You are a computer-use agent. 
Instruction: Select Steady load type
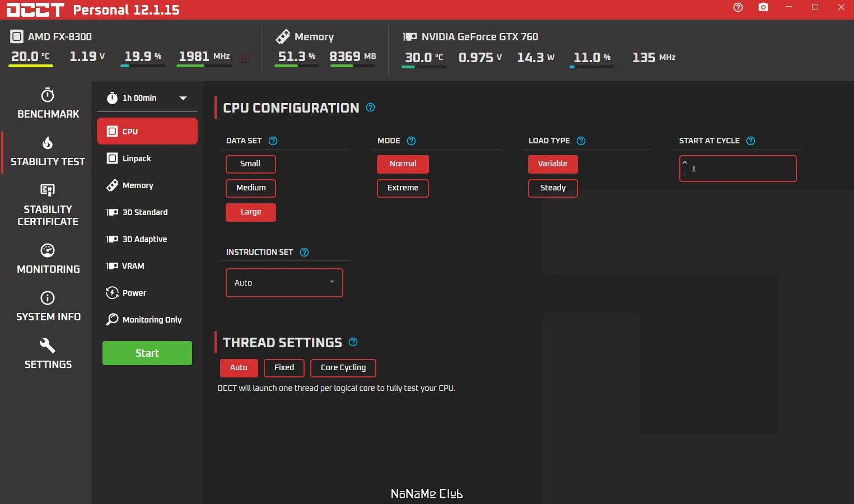(552, 188)
